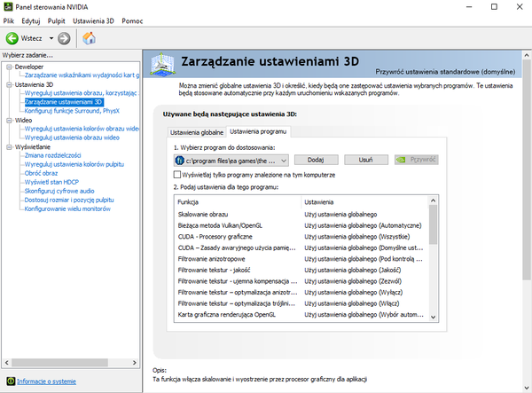Open the back history dropdown arrow
Image resolution: width=532 pixels, height=393 pixels.
[50, 38]
